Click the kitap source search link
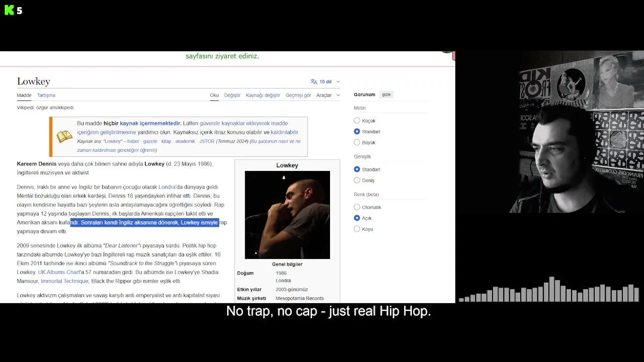Image resolution: width=644 pixels, height=362 pixels. [166, 141]
